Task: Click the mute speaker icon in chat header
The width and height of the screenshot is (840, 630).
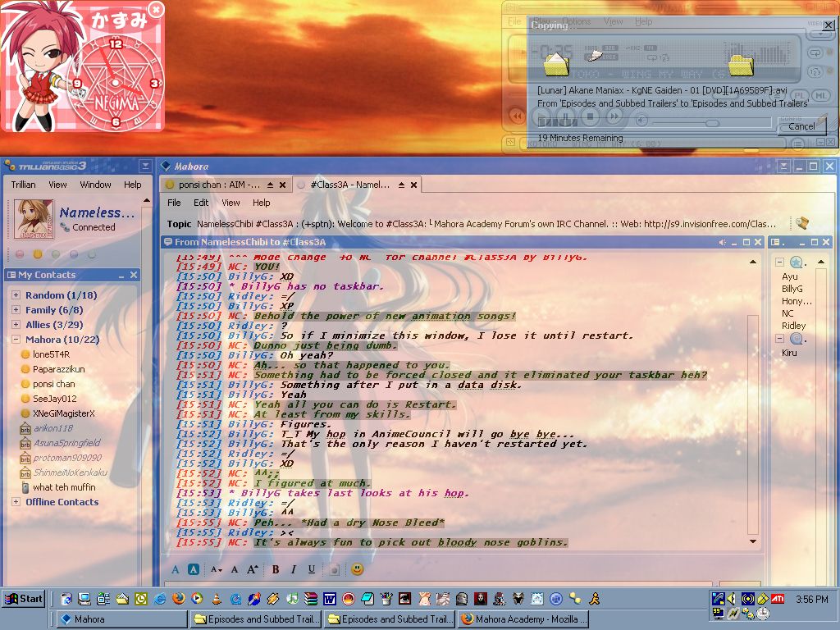Action: [722, 242]
